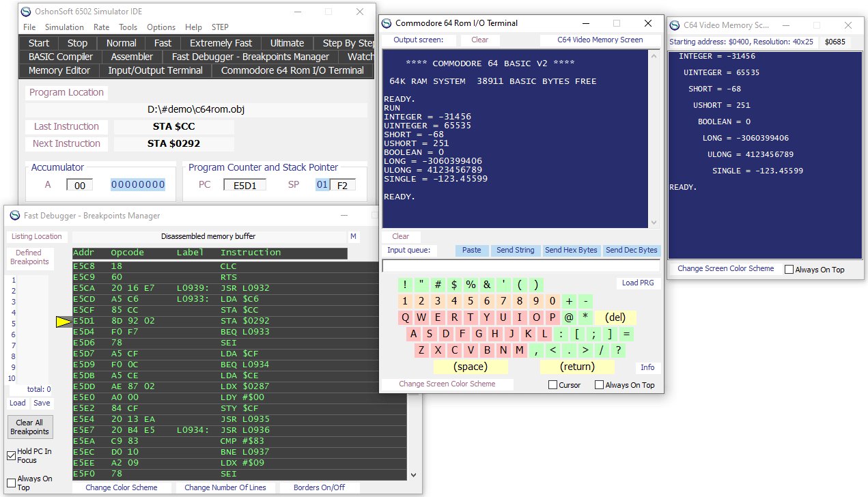Open the Simulation menu
868x497 pixels.
coord(64,27)
